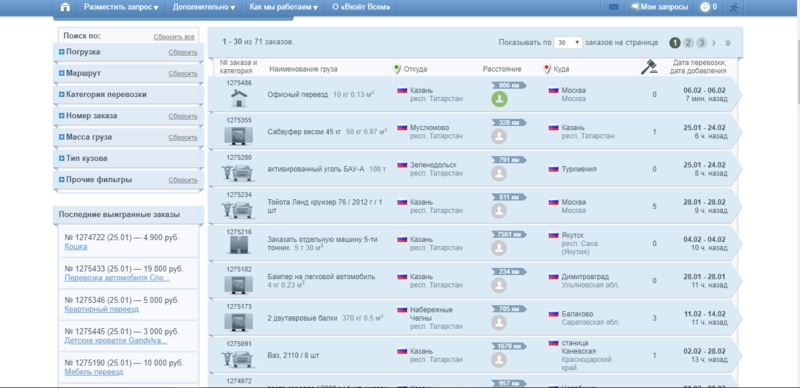
Task: Click house category icon for order 1275486
Action: (239, 98)
